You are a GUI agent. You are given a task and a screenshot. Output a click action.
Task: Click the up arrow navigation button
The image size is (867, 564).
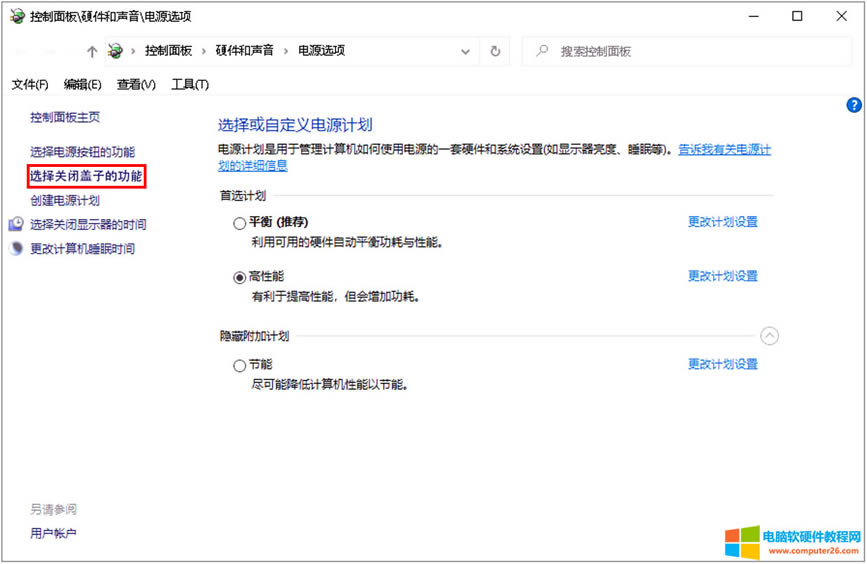[x=92, y=51]
